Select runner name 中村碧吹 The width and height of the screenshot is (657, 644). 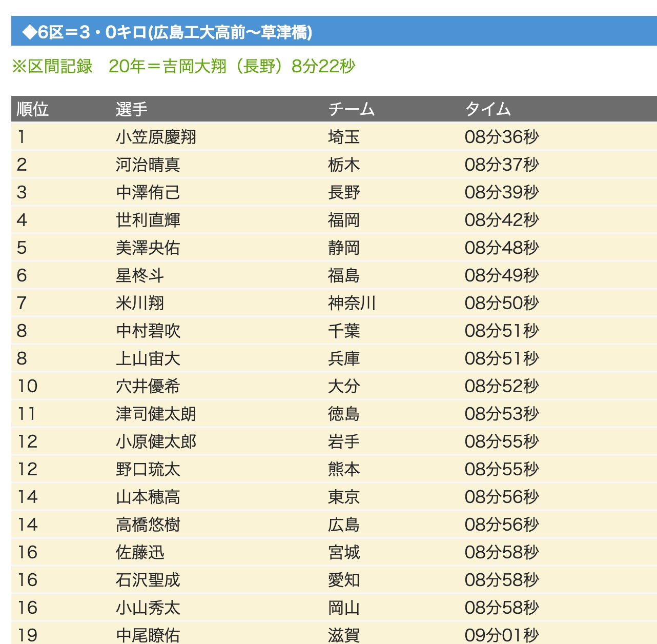148,331
